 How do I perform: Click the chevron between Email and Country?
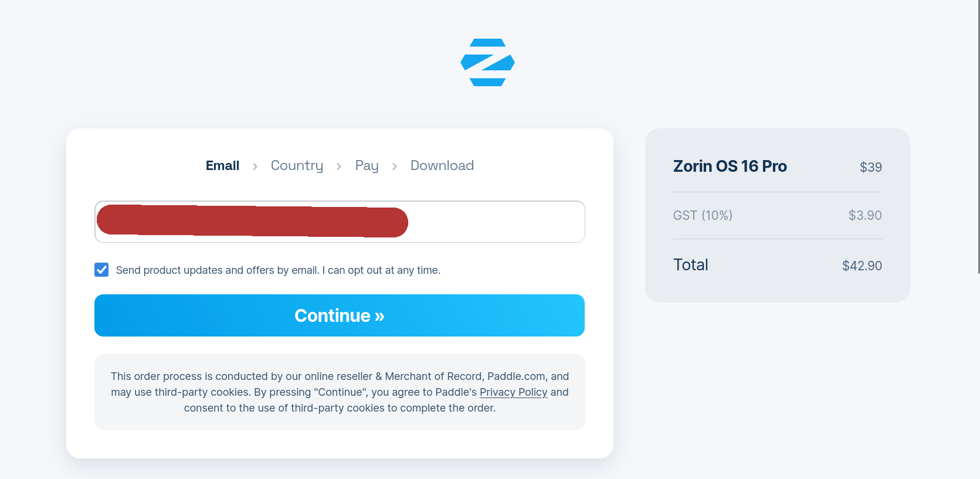[x=255, y=167]
